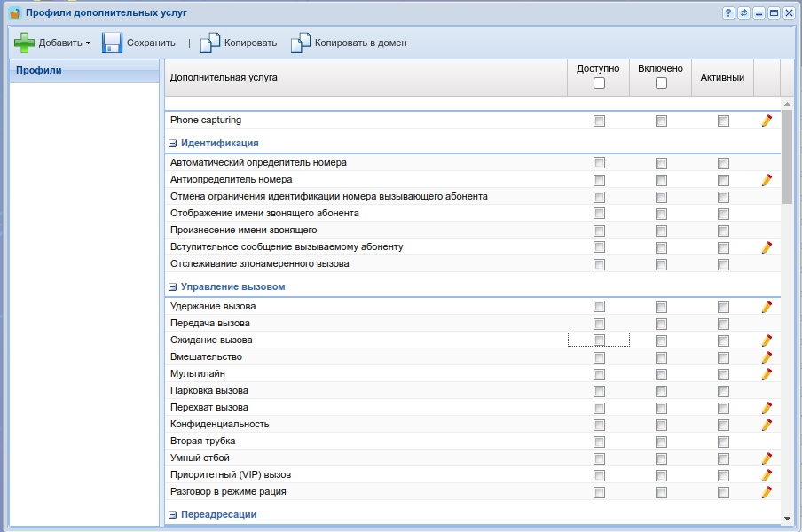Viewport: 802px width, 532px height.
Task: Enable Доступно for Ожидание вызова
Action: coord(599,340)
